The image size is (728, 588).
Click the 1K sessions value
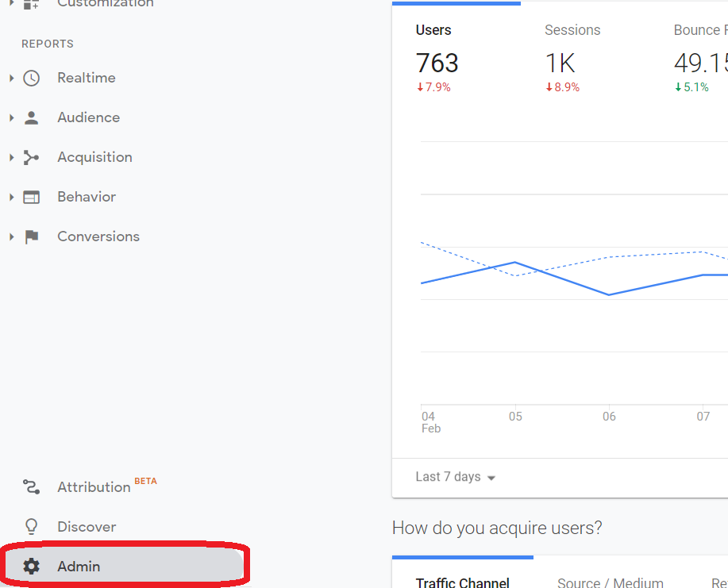(560, 63)
